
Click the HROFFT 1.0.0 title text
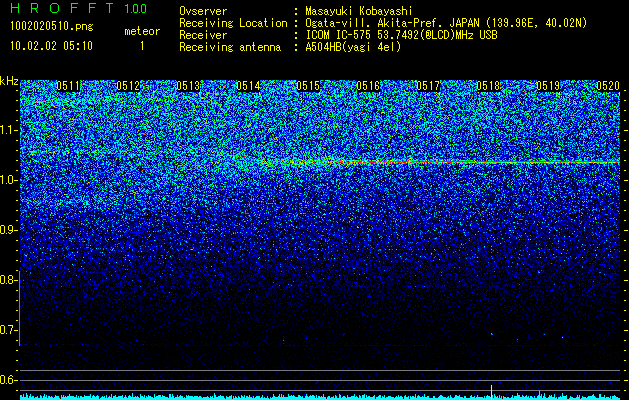click(79, 8)
